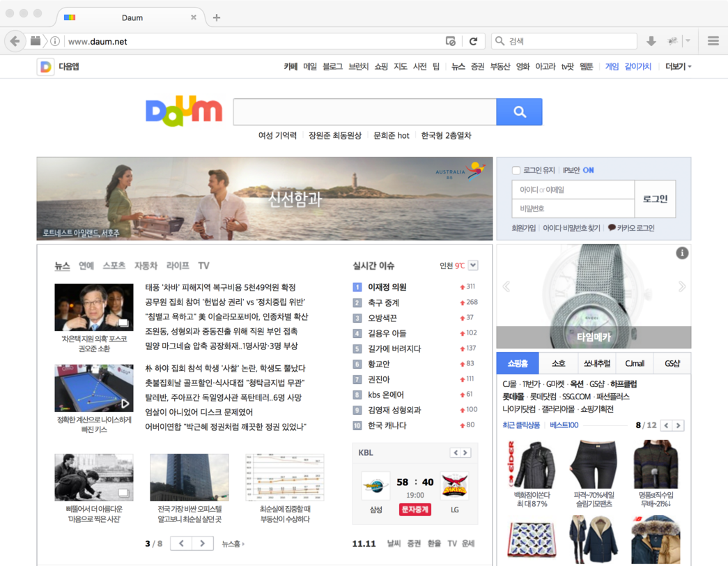Screen dimensions: 728x566
Task: Click previous arrow in KBL score box
Action: click(x=455, y=452)
